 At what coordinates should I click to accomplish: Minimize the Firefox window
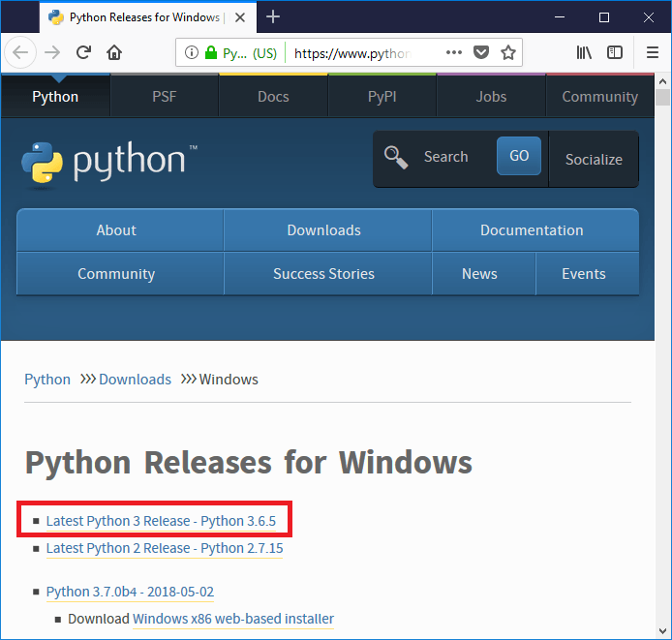point(560,17)
